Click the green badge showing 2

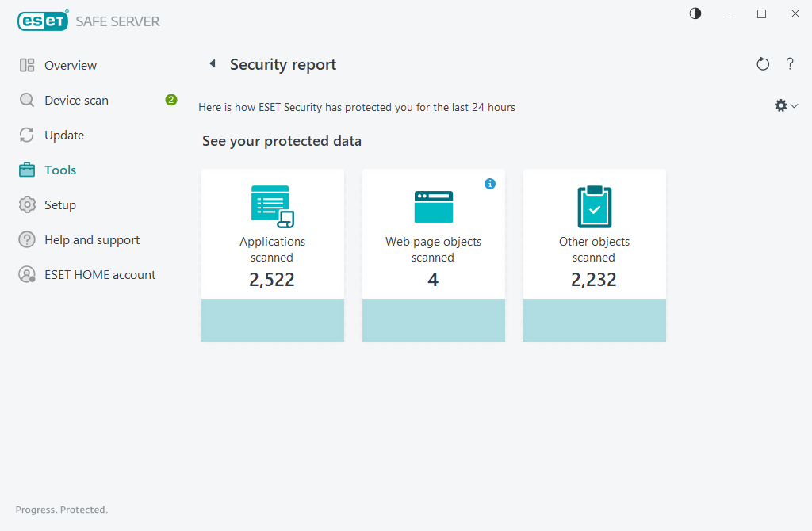[x=171, y=100]
